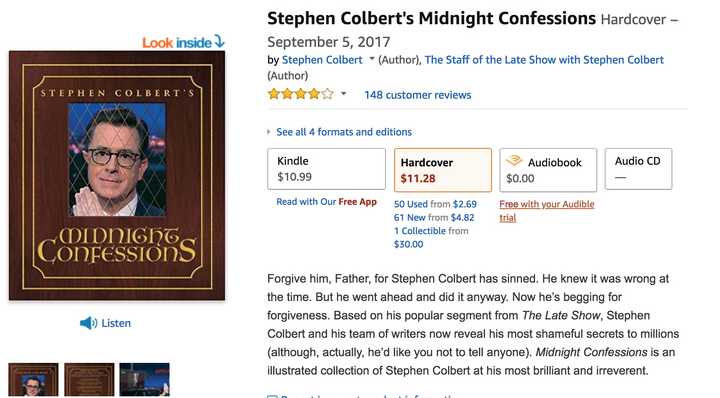Click the Listen speaker icon
Screen dimensions: 720x398
coord(88,323)
